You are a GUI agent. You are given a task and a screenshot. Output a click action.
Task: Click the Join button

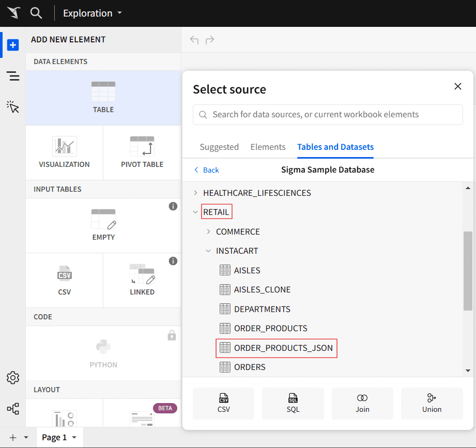[x=362, y=403]
